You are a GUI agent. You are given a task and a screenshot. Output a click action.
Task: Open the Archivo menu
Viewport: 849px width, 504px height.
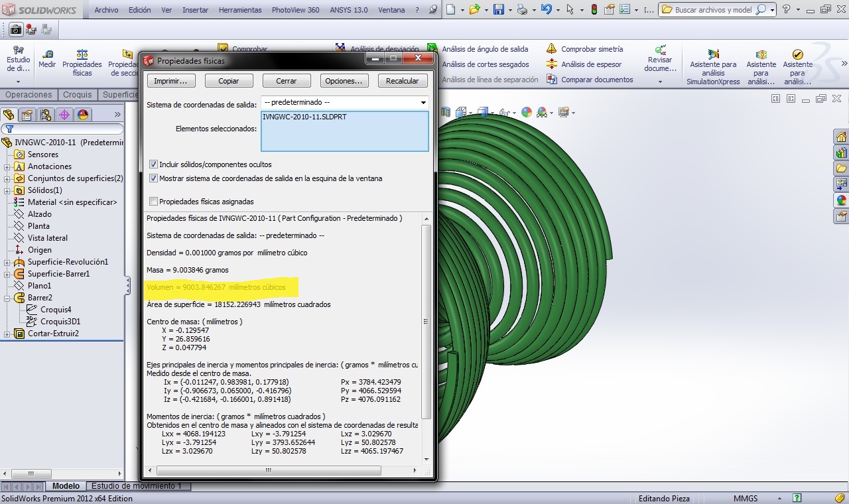106,10
